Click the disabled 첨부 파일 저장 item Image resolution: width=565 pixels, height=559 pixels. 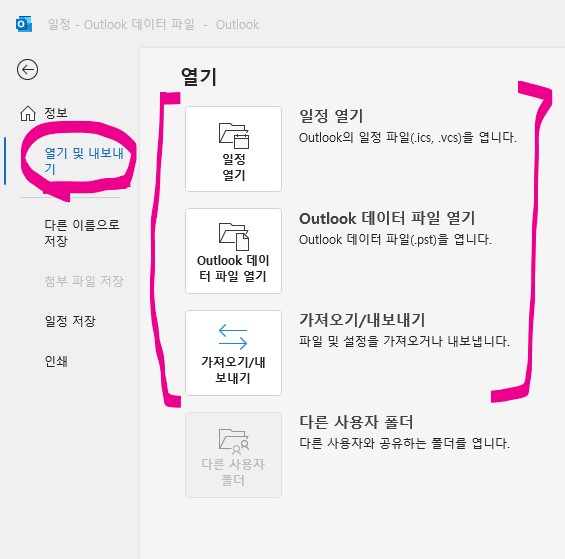pyautogui.click(x=84, y=281)
